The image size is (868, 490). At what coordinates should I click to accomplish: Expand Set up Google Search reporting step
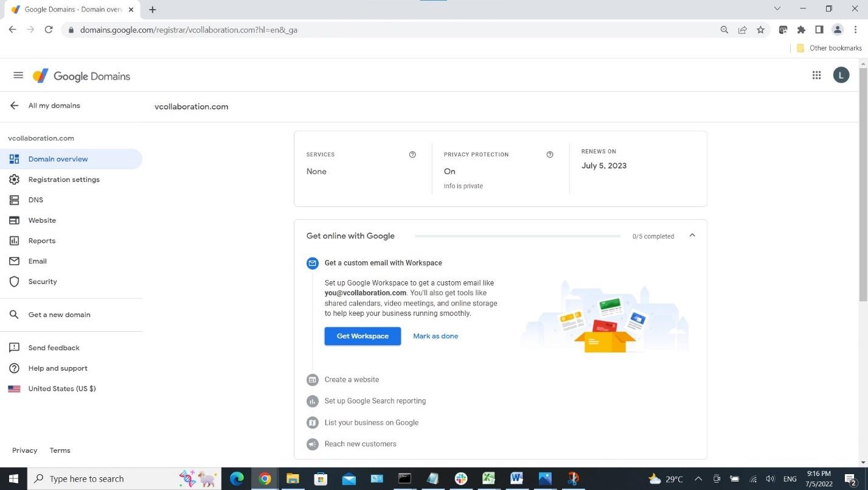[x=375, y=401]
